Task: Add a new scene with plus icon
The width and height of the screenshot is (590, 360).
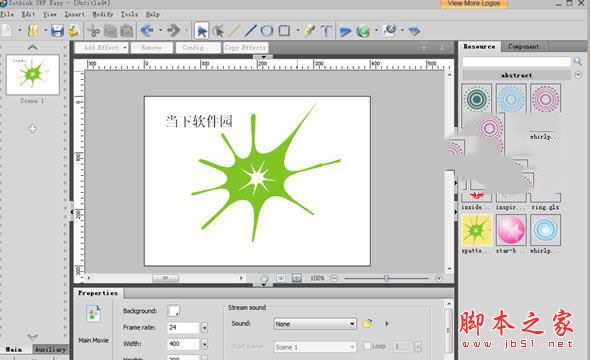Action: click(x=32, y=129)
